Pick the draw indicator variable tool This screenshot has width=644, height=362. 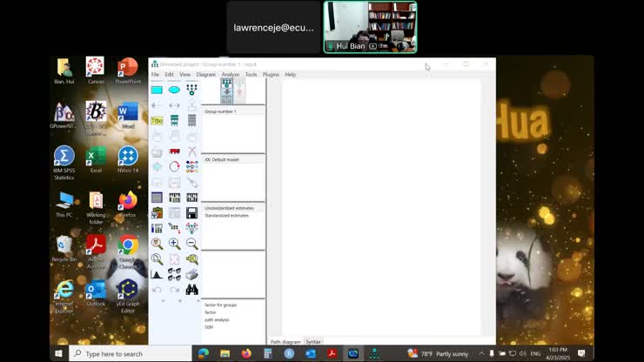tap(191, 90)
